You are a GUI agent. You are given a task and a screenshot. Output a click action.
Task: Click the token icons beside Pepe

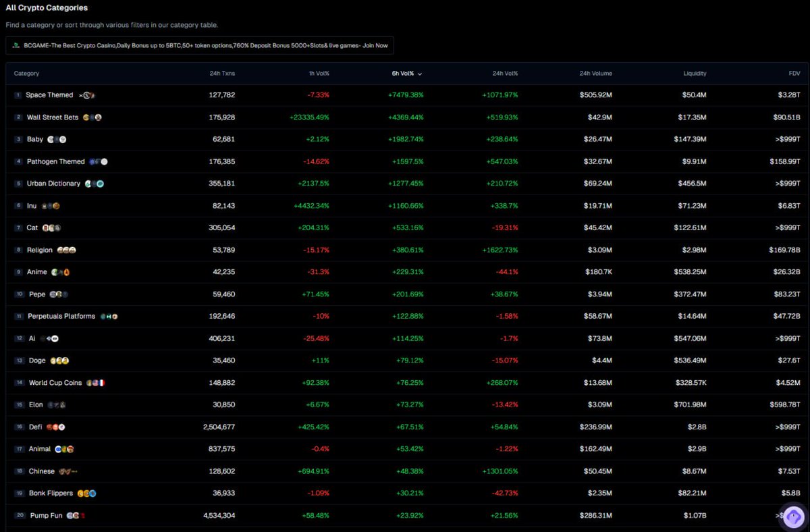pos(59,294)
